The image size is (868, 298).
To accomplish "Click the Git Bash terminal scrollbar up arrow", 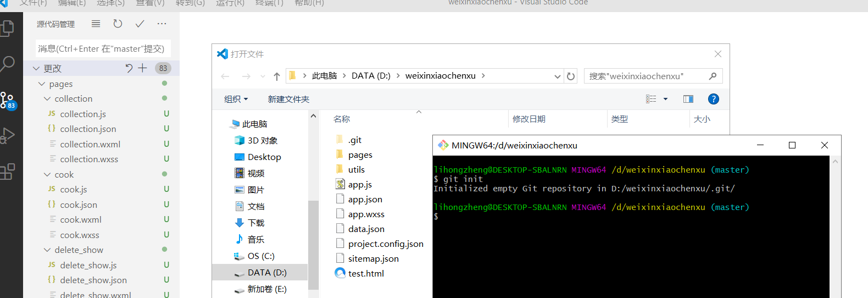I will pos(835,162).
